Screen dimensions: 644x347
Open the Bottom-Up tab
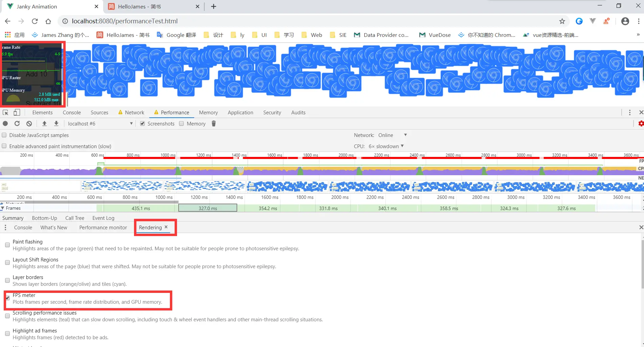tap(44, 218)
